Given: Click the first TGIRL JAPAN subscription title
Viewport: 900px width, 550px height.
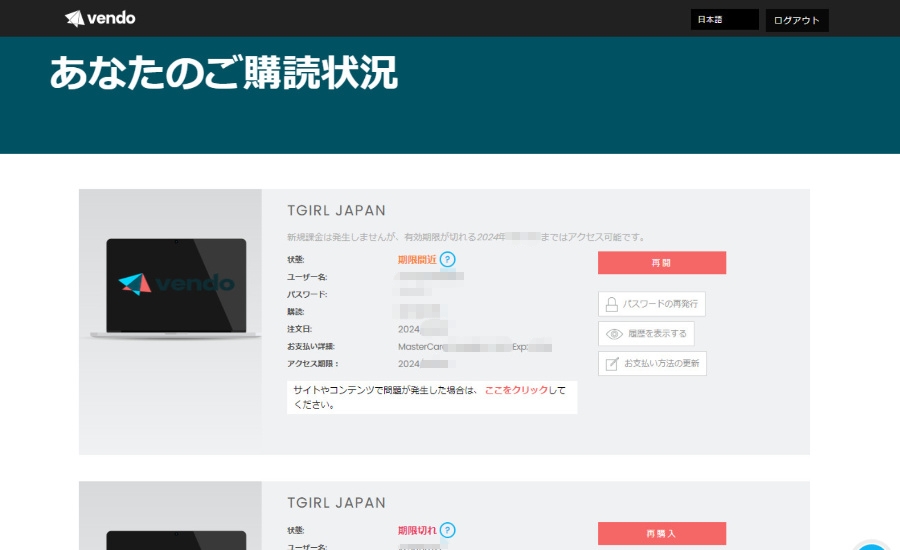Looking at the screenshot, I should tap(336, 211).
